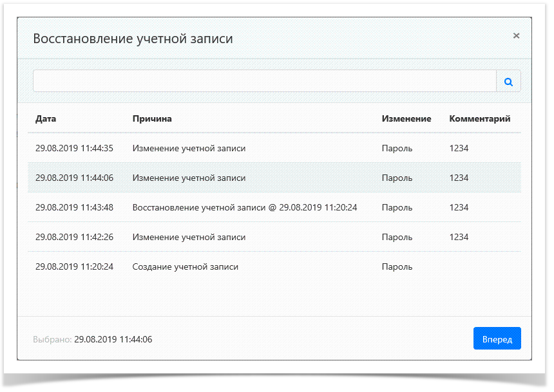Close the Восстановление учетной записи dialog

[x=516, y=36]
